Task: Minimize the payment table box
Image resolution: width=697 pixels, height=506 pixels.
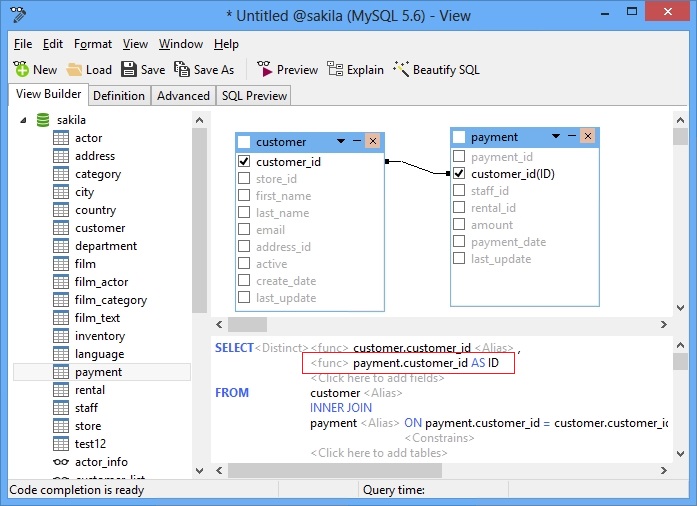Action: (572, 136)
